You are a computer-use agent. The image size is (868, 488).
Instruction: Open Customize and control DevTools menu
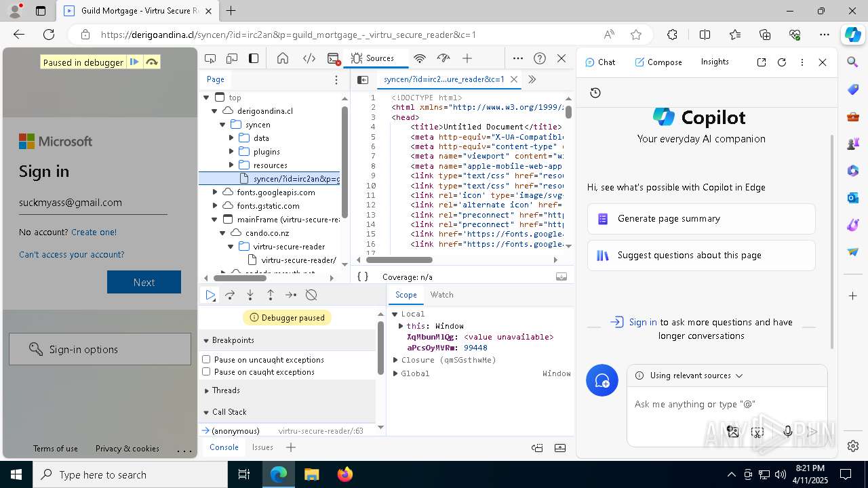pyautogui.click(x=517, y=58)
